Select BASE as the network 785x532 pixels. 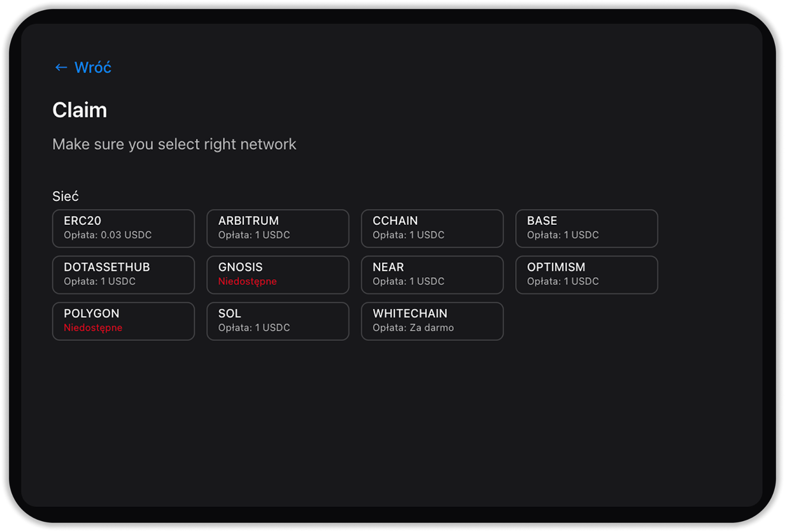click(586, 228)
